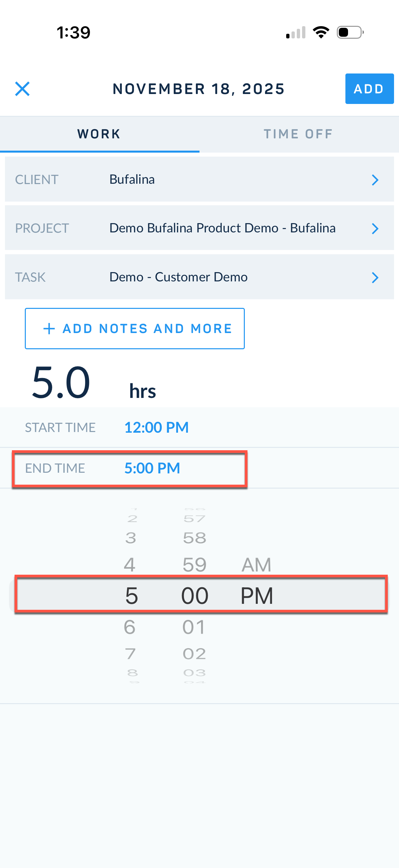Tap the 5.0 hours value
Screen dimensions: 399x868
coord(61,382)
